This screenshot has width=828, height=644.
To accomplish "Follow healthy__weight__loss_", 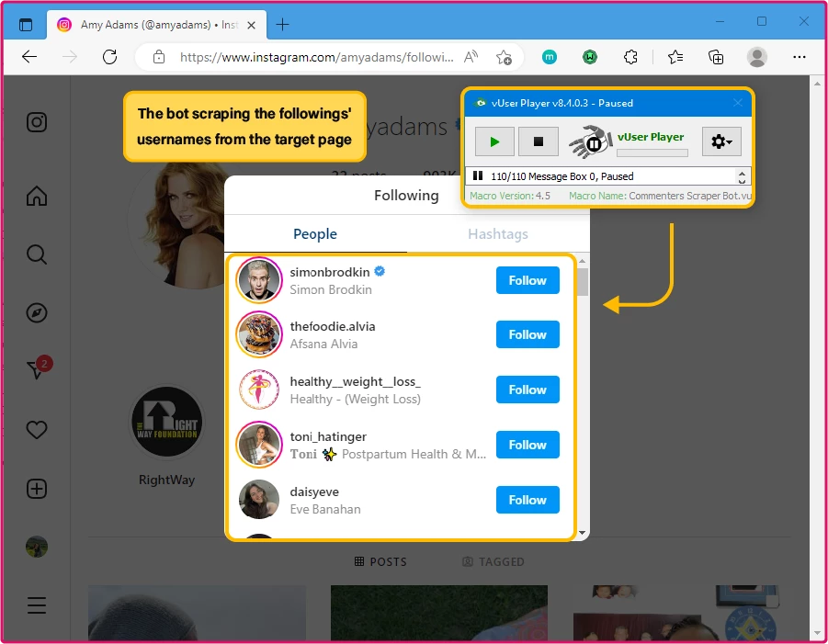I will pyautogui.click(x=527, y=390).
